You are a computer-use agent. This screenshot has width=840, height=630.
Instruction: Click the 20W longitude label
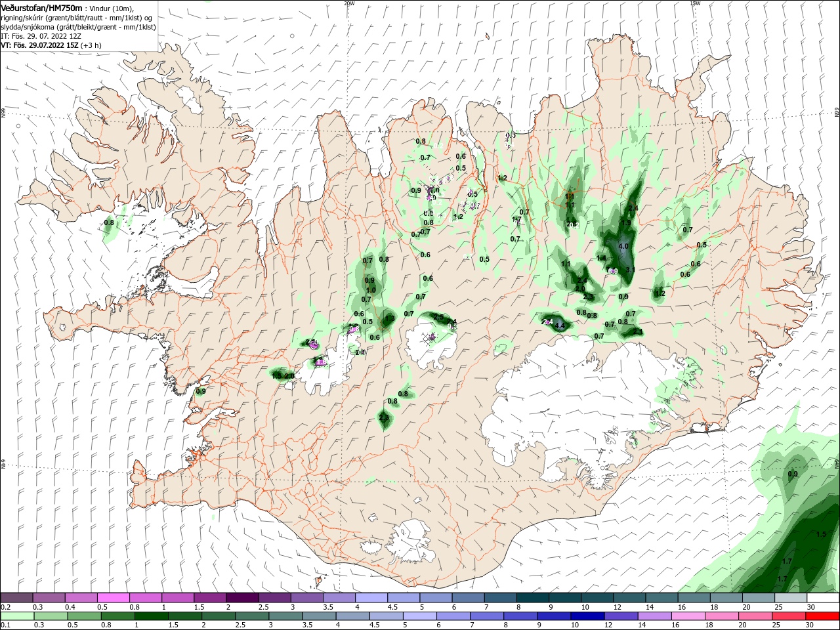[x=349, y=3]
